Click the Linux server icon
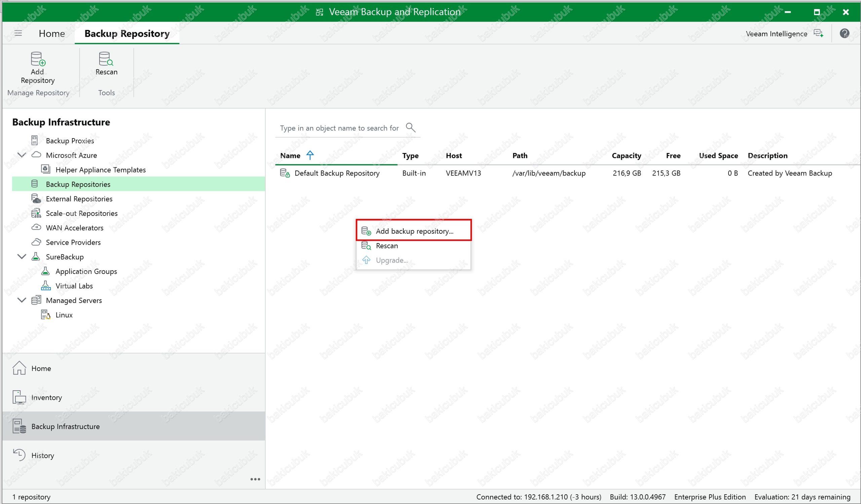Screen dimensions: 861x504 click(x=45, y=314)
